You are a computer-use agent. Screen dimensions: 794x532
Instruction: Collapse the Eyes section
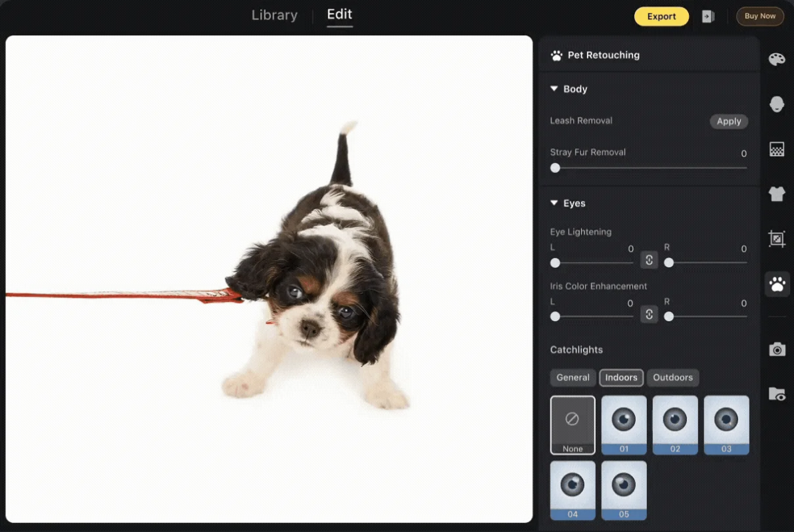click(554, 203)
